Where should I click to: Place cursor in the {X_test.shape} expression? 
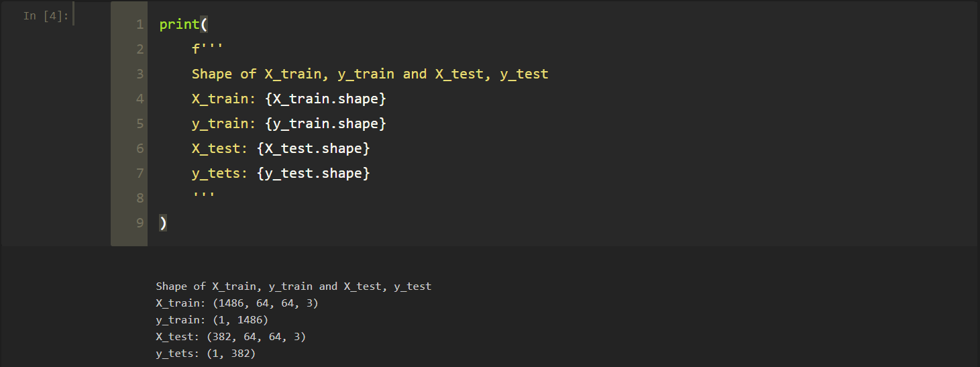click(x=313, y=149)
